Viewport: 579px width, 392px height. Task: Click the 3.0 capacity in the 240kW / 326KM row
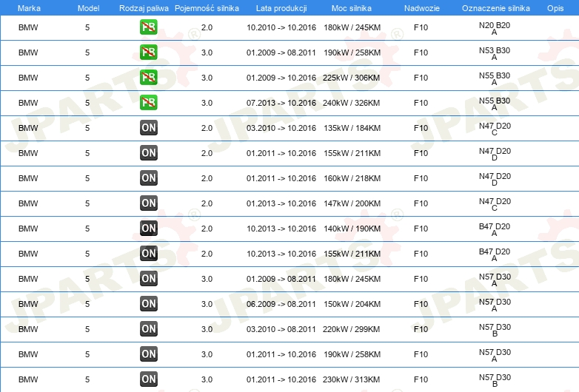tap(207, 103)
